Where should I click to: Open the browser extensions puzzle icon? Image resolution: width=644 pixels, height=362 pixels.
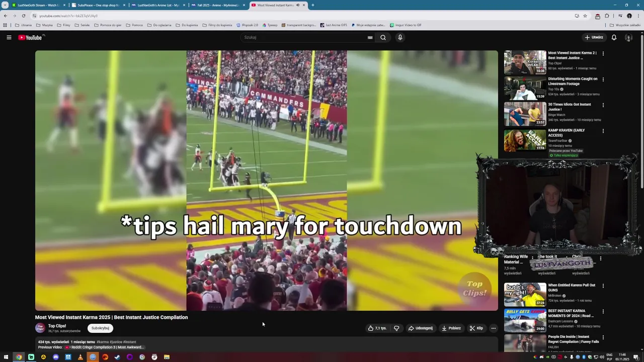607,16
